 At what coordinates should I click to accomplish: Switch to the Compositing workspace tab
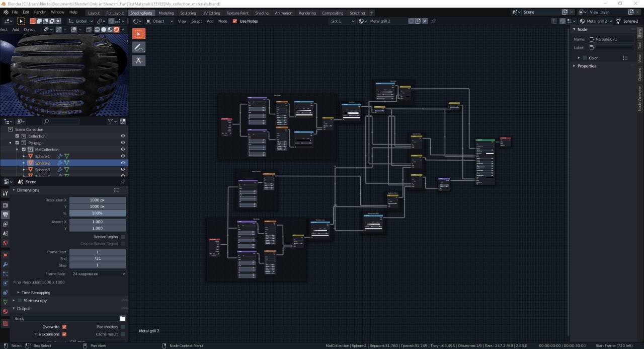[x=333, y=13]
